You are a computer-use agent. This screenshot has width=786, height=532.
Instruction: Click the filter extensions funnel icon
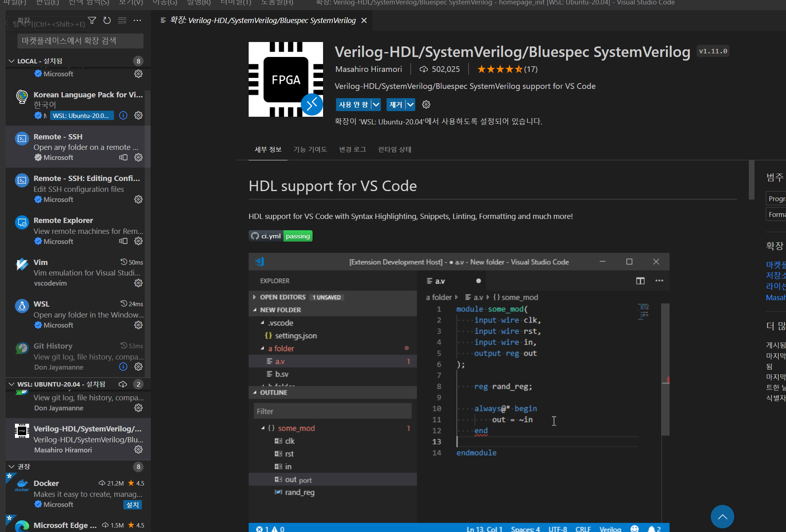tap(92, 20)
